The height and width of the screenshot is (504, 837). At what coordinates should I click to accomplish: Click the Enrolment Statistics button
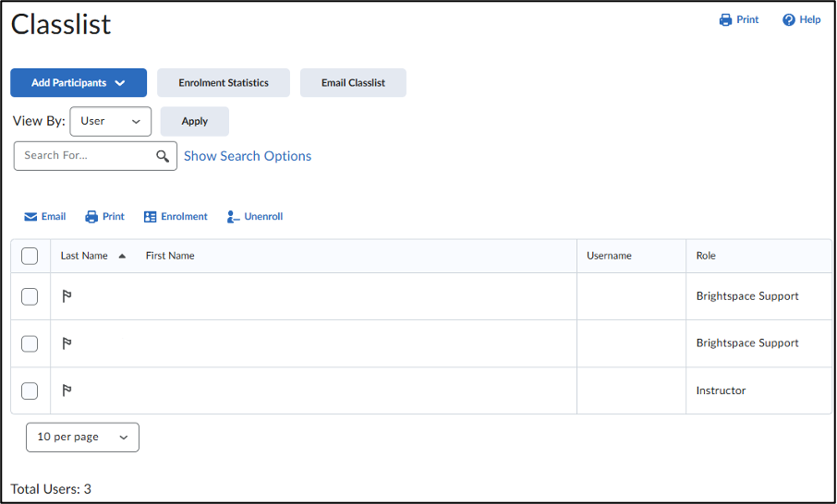tap(224, 83)
